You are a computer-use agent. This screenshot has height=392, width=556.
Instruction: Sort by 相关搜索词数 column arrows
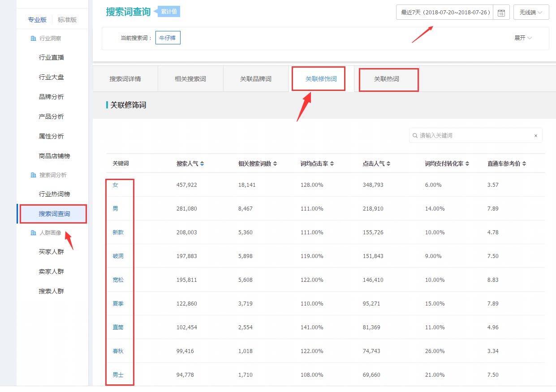(x=275, y=164)
